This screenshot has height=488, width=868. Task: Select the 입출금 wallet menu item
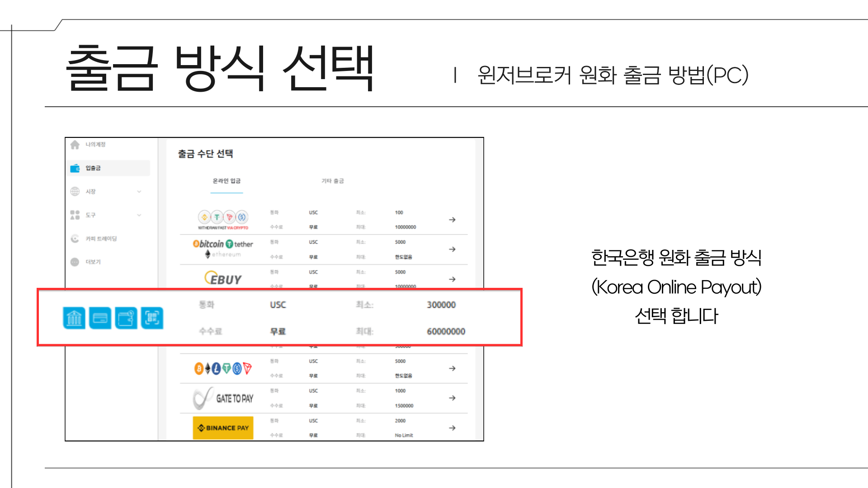coord(93,168)
